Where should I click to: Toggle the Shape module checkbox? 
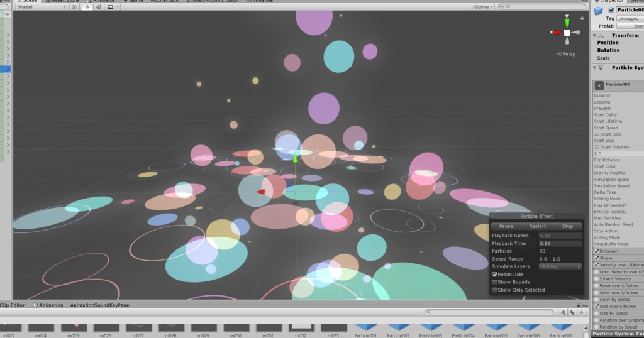597,258
